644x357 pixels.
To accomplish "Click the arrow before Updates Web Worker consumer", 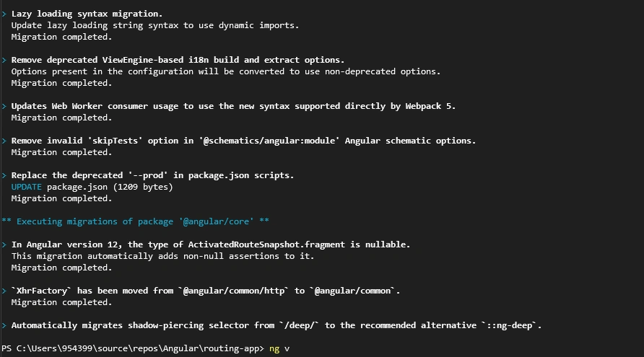I will 4,106.
